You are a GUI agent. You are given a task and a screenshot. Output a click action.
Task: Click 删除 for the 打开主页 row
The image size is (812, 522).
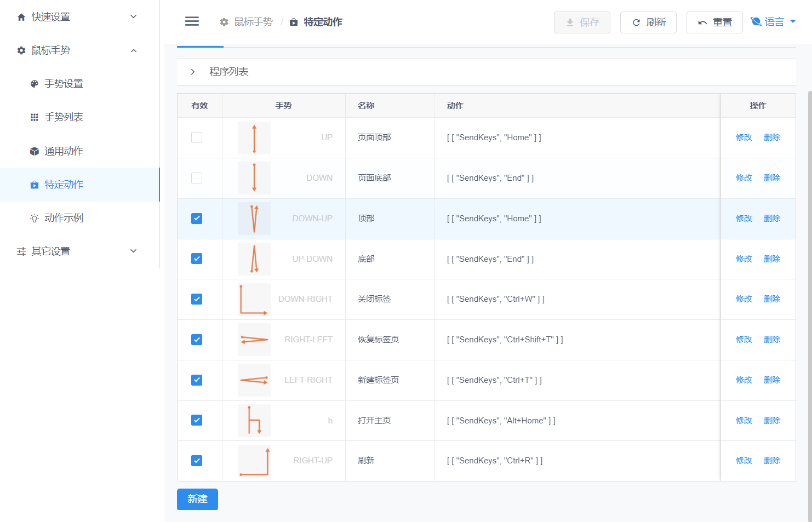tap(772, 421)
